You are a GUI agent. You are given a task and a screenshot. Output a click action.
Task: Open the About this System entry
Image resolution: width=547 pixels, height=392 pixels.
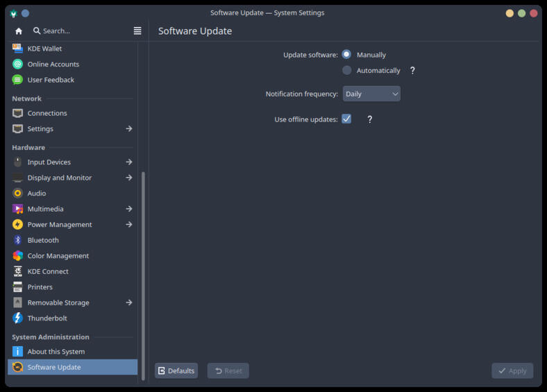(x=73, y=352)
